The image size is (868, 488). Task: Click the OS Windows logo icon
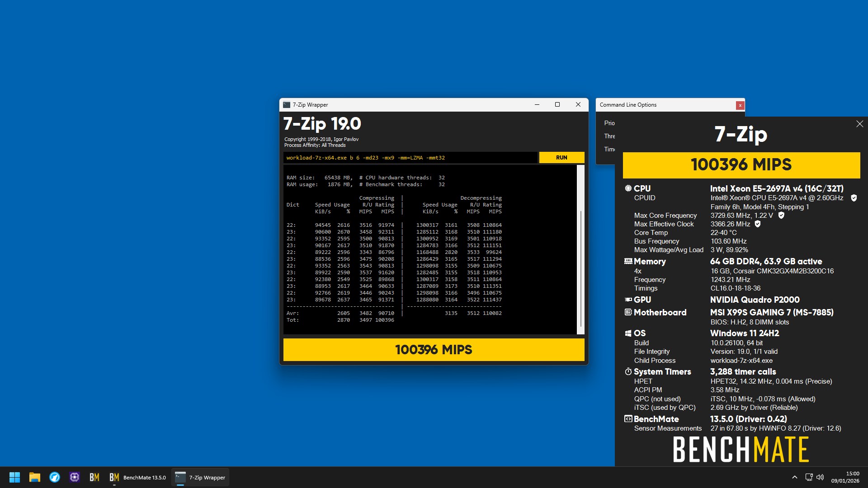tap(628, 333)
